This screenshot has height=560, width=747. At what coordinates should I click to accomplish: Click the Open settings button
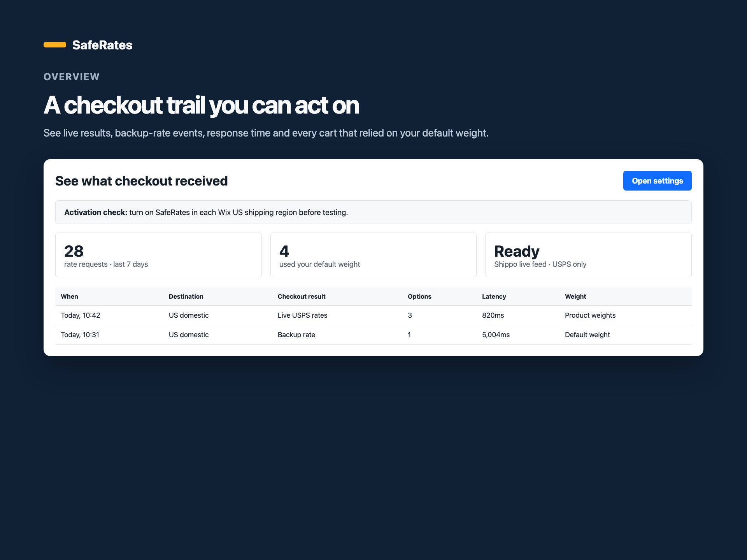(657, 181)
